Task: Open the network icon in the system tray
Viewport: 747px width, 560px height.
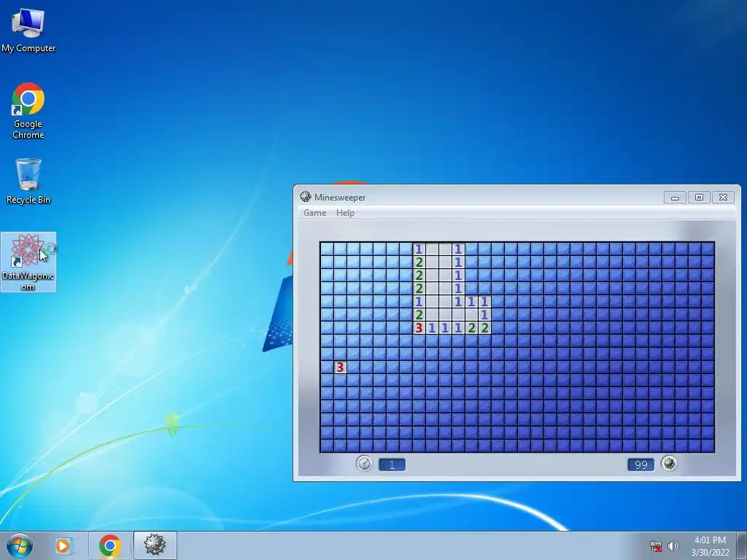Action: coord(656,546)
